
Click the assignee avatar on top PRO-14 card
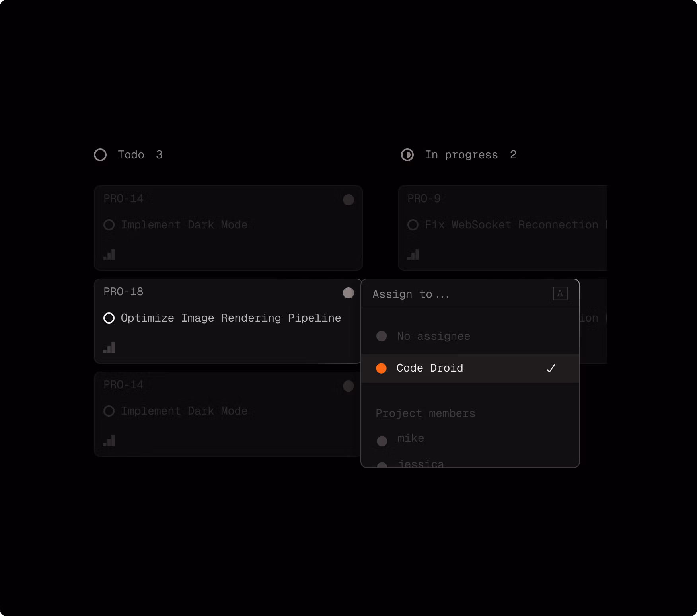click(x=348, y=200)
